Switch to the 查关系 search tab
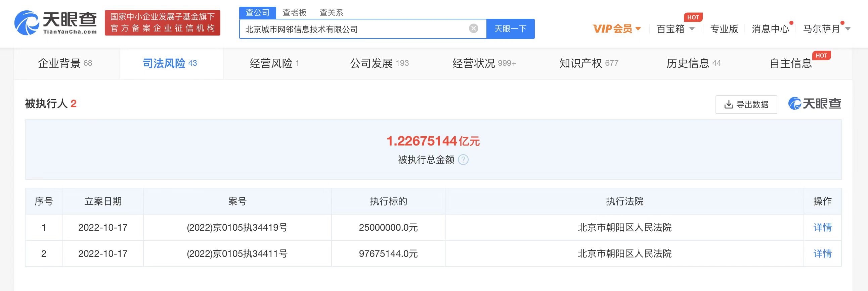The width and height of the screenshot is (868, 291). [331, 13]
